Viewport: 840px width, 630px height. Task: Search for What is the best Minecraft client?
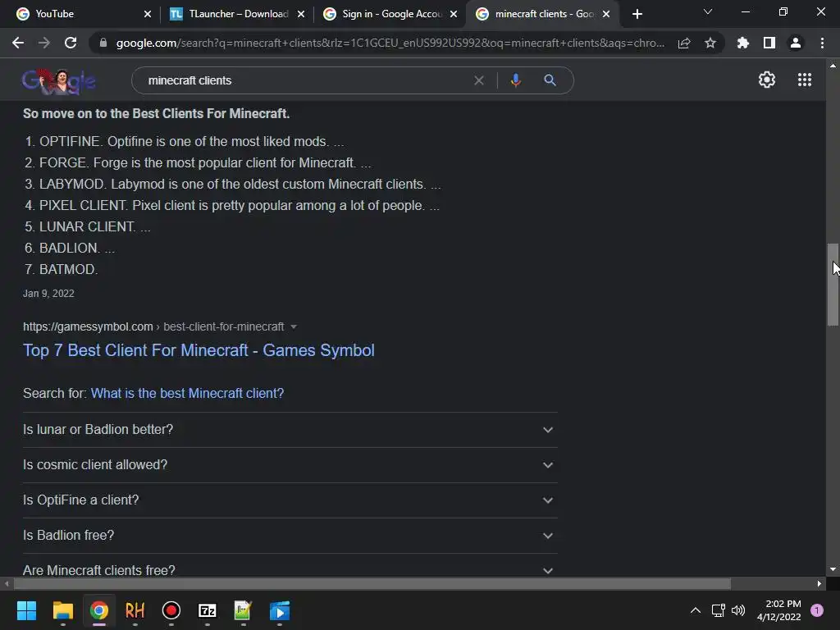click(187, 393)
